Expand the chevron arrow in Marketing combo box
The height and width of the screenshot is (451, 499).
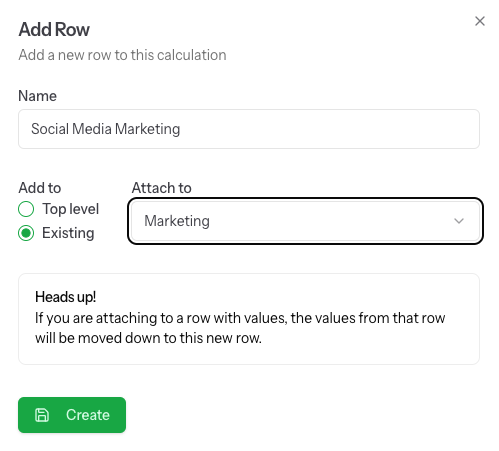459,221
